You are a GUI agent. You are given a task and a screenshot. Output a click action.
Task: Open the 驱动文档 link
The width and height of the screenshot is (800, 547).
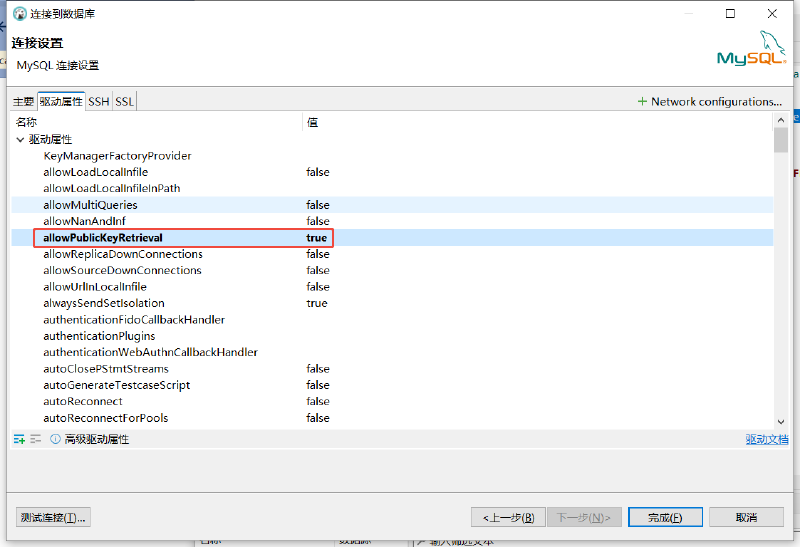pos(766,439)
